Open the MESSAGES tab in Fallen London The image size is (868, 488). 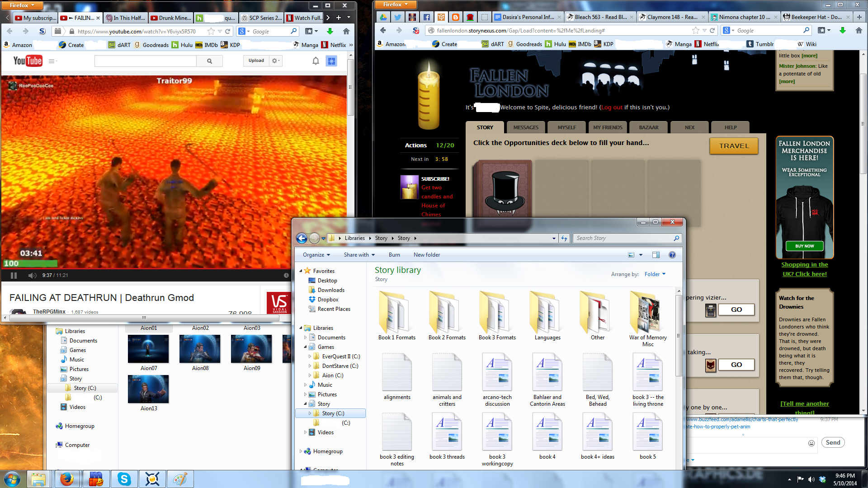coord(526,127)
